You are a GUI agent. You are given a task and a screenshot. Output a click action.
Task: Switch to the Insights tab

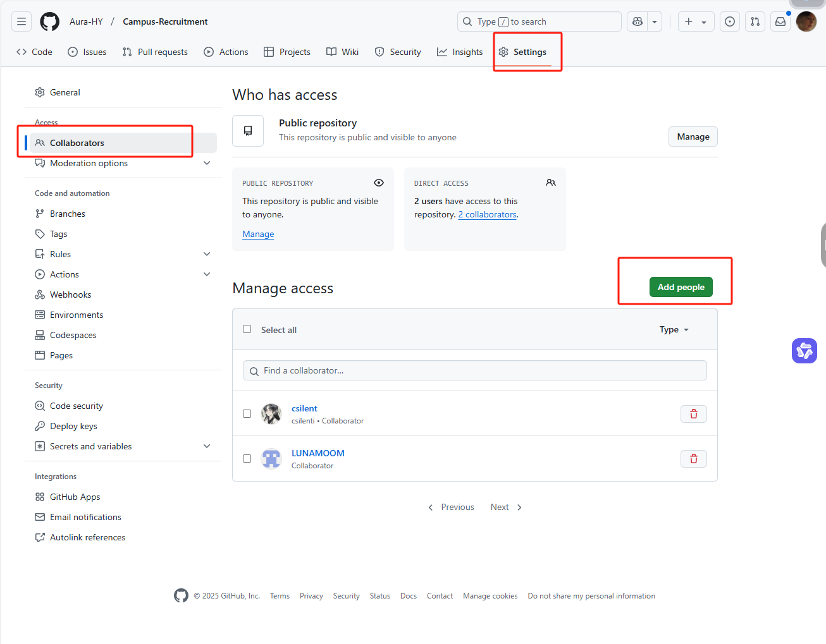pos(460,52)
